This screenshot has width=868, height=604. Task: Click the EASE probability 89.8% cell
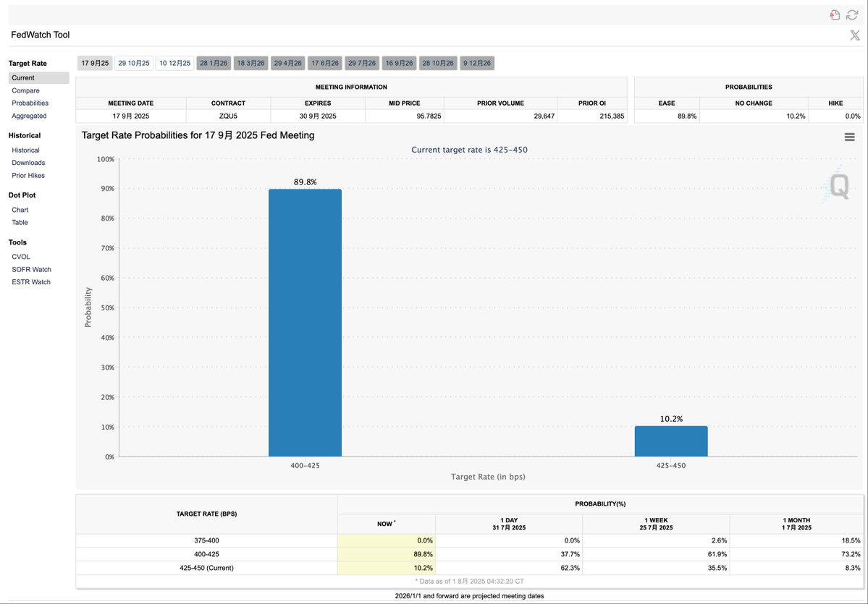click(667, 116)
